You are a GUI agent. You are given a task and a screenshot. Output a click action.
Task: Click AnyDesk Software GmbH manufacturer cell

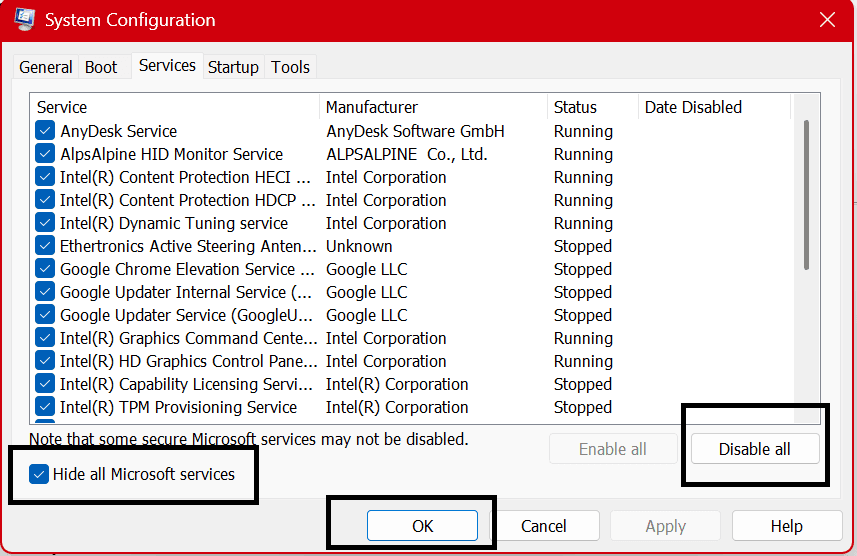point(415,131)
